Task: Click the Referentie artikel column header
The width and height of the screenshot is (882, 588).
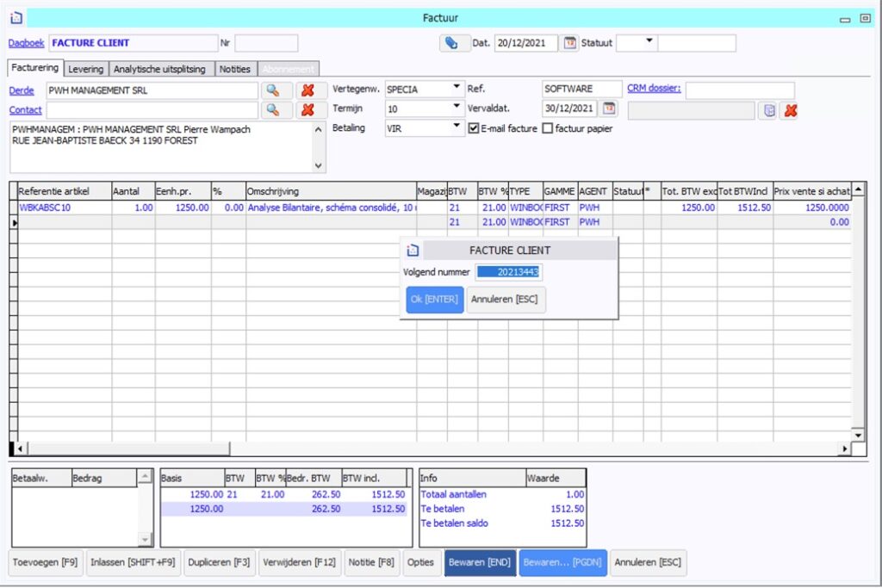Action: coord(65,192)
